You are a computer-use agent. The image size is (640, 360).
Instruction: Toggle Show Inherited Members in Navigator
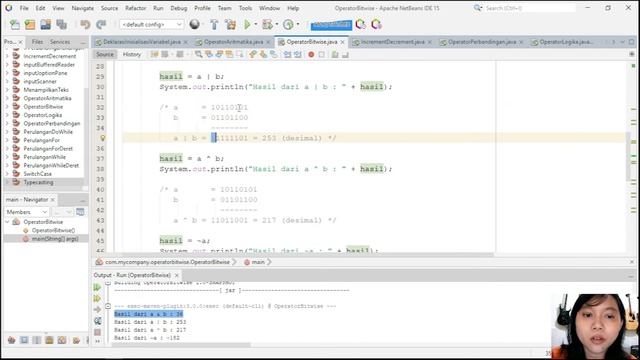coord(11,340)
